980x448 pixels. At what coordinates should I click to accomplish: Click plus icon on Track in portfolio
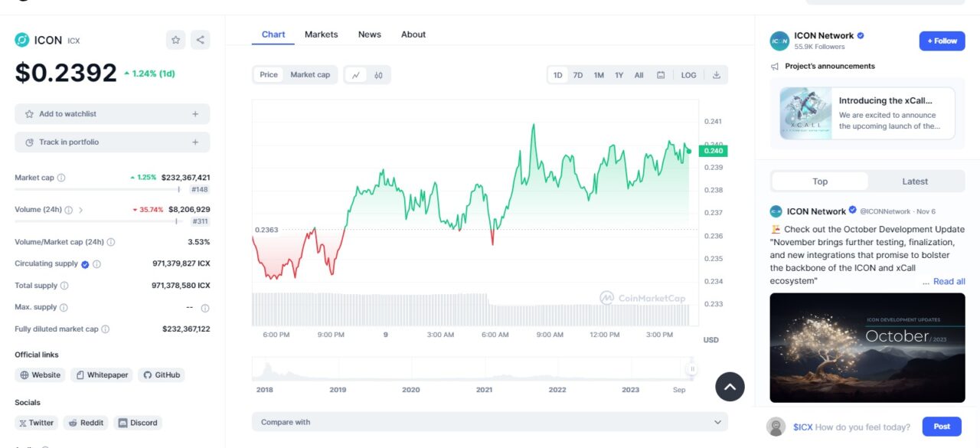tap(195, 142)
